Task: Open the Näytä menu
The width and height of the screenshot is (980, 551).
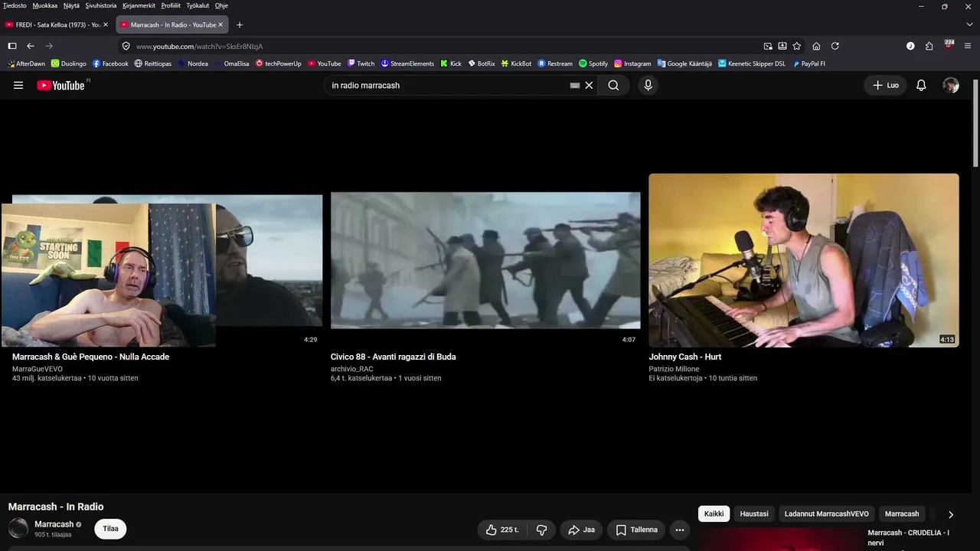Action: 71,5
